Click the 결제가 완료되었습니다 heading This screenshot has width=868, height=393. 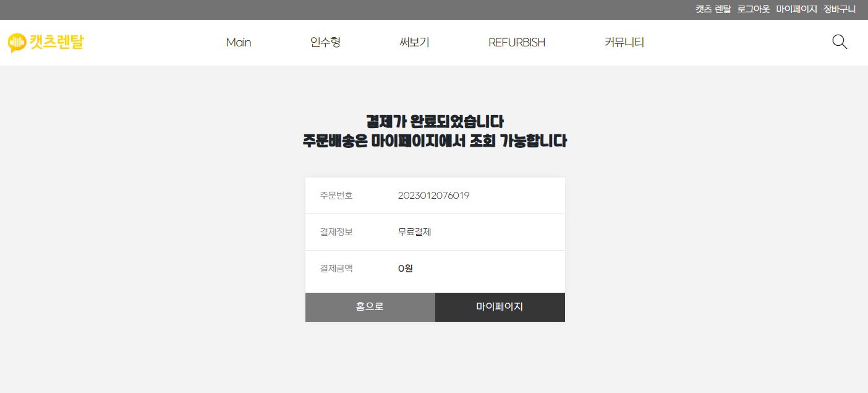(435, 121)
